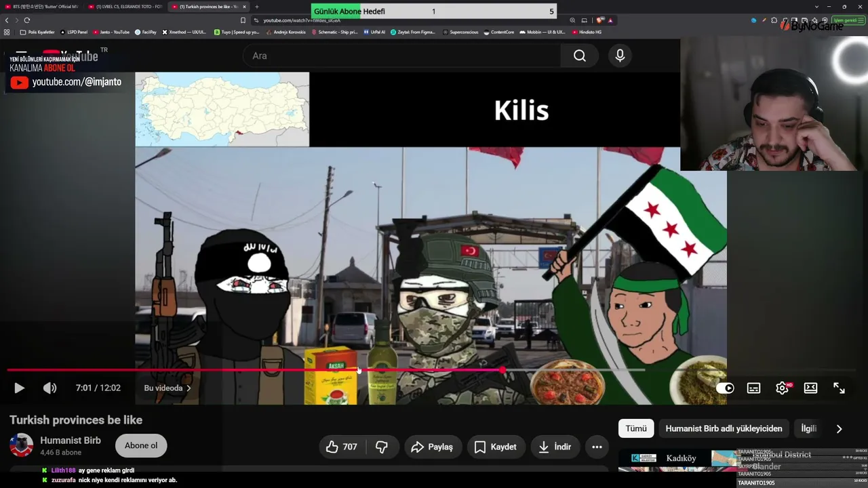Open 'Tuyo | Speed up yo...' bookmark
The height and width of the screenshot is (488, 868).
(237, 32)
